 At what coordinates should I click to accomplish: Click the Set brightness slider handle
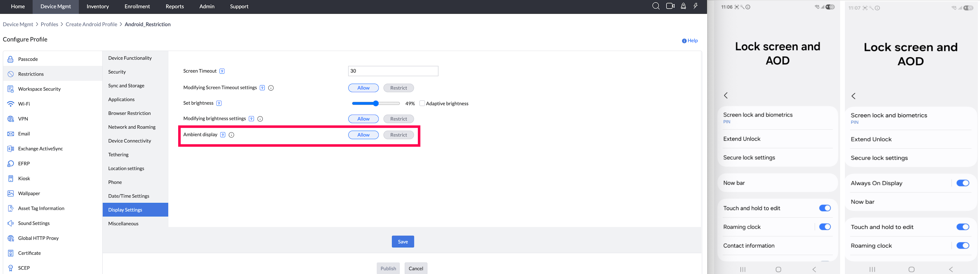coord(376,103)
